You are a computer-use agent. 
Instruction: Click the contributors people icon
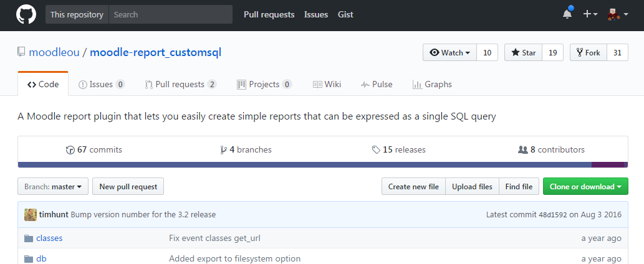[x=522, y=149]
